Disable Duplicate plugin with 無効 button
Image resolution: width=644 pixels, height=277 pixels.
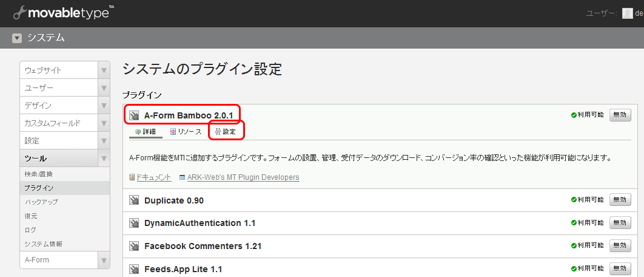[x=620, y=200]
